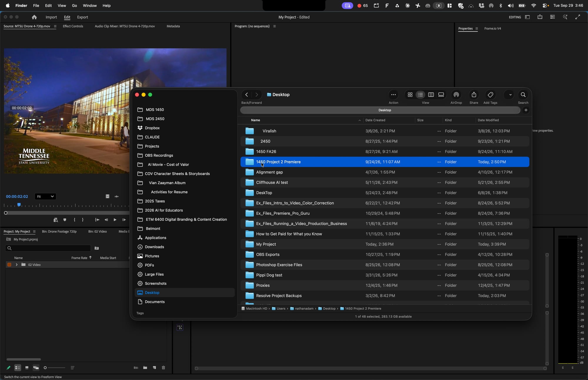Switch Project panel to Freeform View
588x380 pixels.
tap(36, 368)
